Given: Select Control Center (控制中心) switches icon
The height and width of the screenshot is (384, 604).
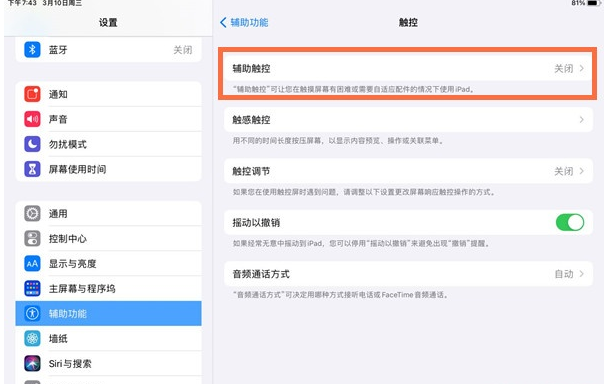Looking at the screenshot, I should (32, 239).
